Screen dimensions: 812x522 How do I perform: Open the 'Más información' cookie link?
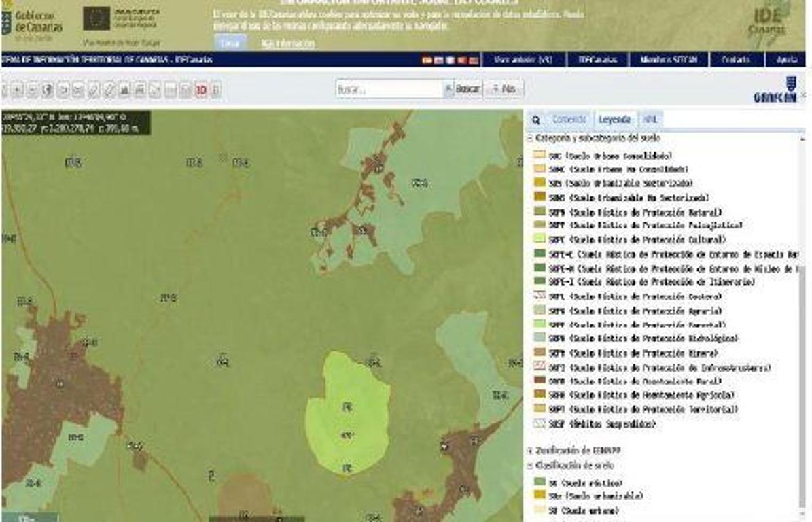pyautogui.click(x=288, y=43)
